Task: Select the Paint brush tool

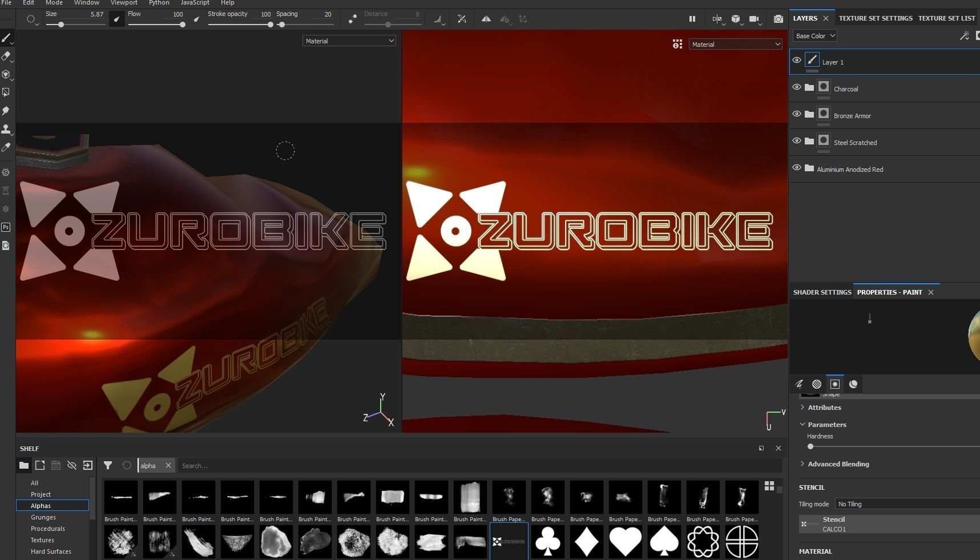Action: 6,38
